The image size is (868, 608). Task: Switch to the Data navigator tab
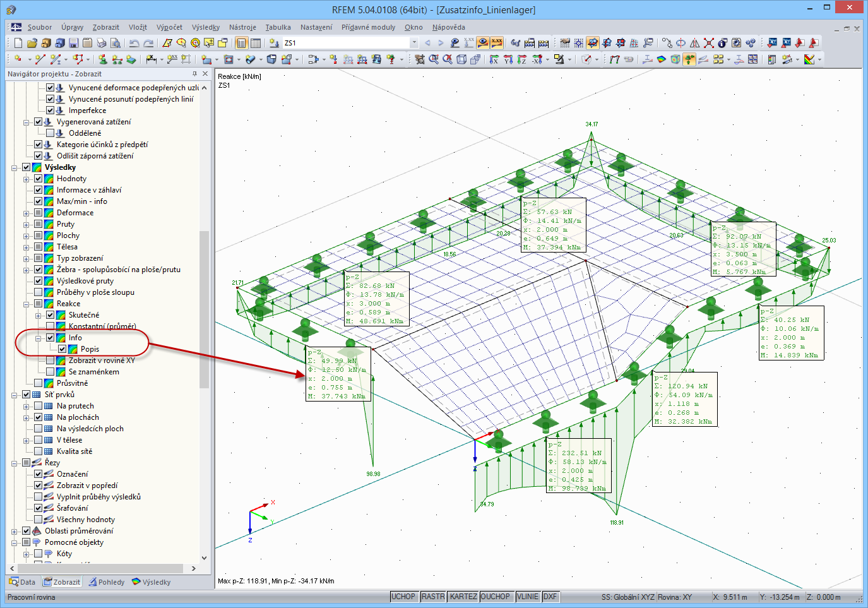[x=22, y=582]
